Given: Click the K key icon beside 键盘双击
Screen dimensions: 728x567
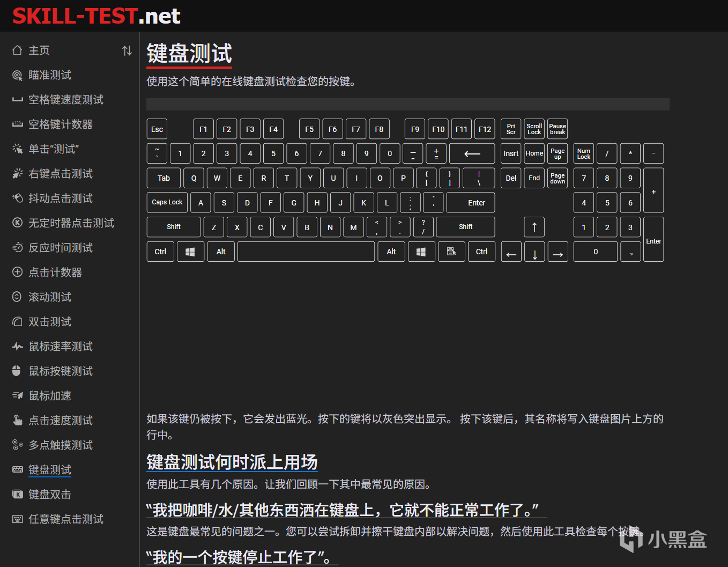Looking at the screenshot, I should pos(17,495).
